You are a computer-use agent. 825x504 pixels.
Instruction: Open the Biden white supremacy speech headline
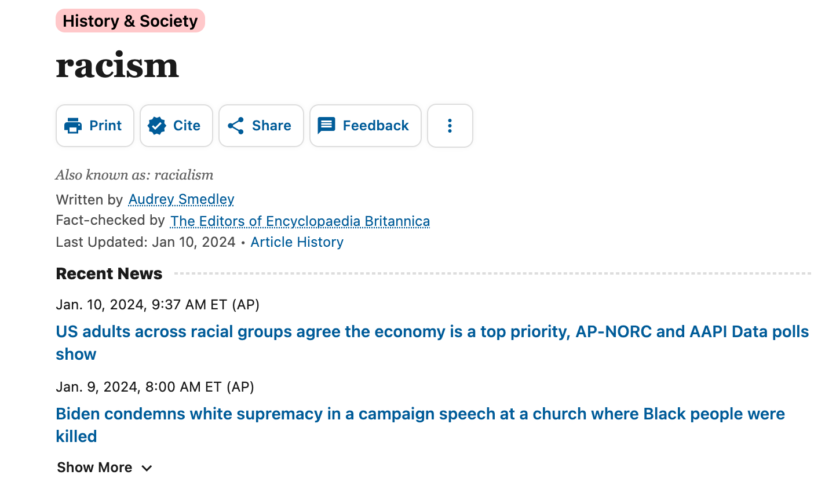[420, 414]
